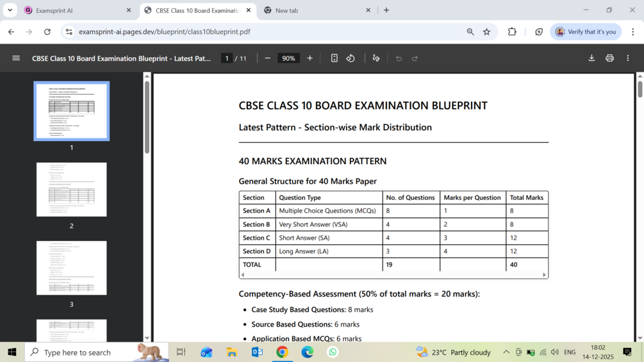Open Microsoft Edge from the taskbar

pos(307,352)
